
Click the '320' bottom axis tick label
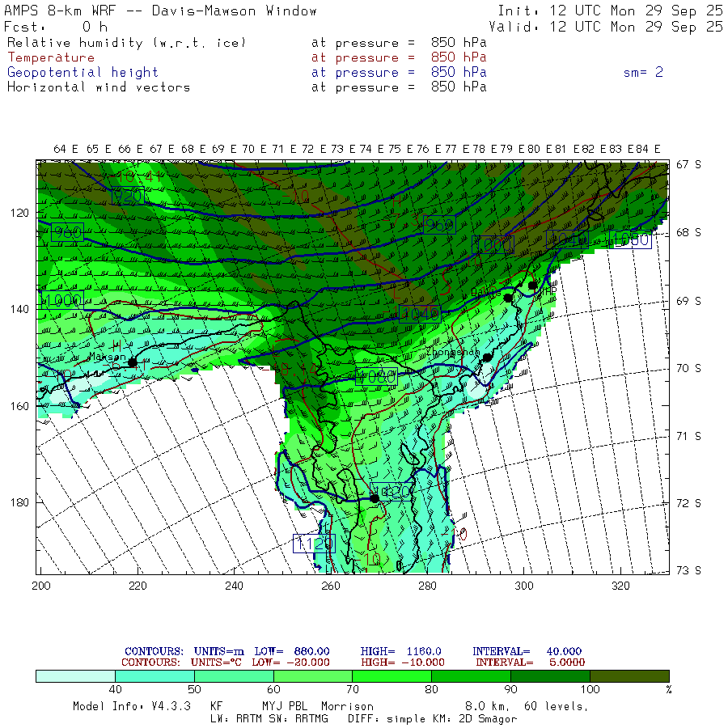click(620, 586)
